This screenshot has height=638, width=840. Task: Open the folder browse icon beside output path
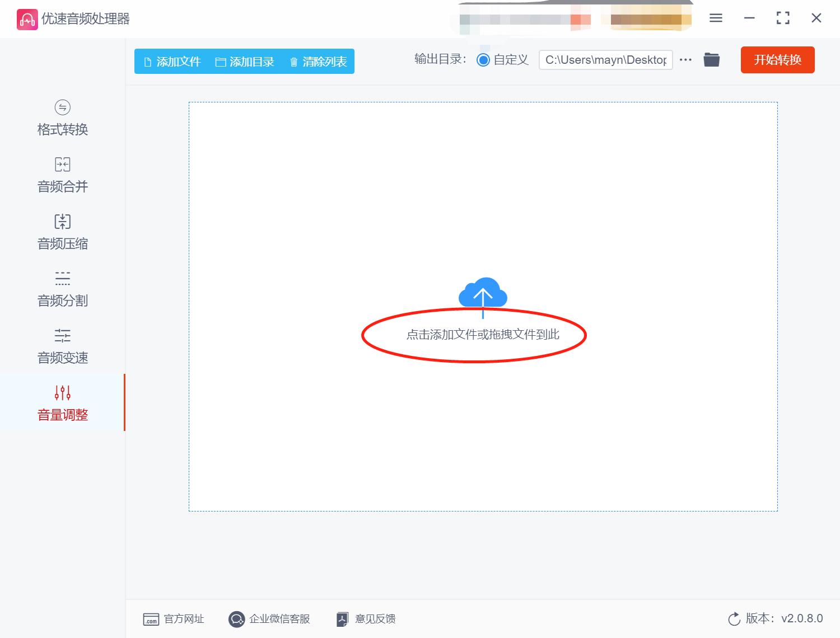tap(711, 59)
